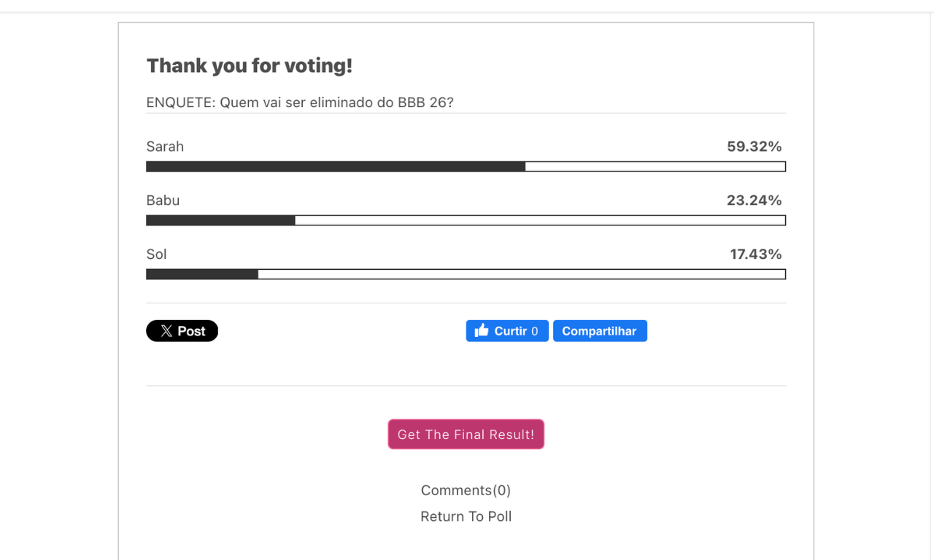The height and width of the screenshot is (560, 934).
Task: Click the Sol result progress bar
Action: (466, 274)
